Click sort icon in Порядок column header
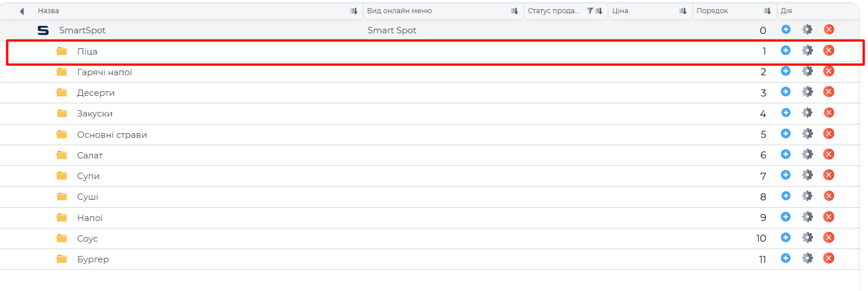This screenshot has width=868, height=291. pyautogui.click(x=767, y=11)
